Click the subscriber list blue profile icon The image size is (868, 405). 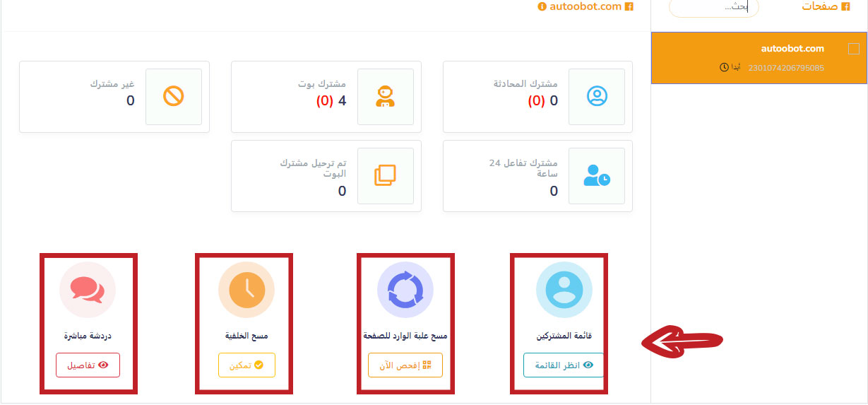[564, 290]
